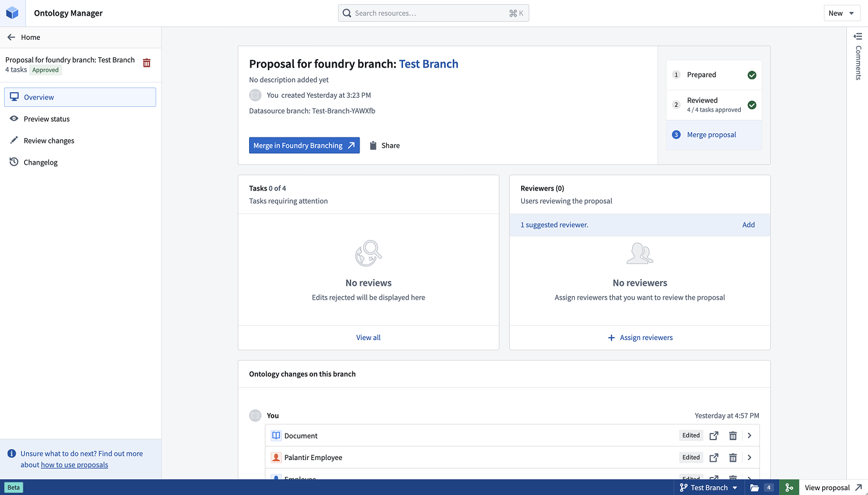
Task: Open the Document object external link icon
Action: coord(714,435)
